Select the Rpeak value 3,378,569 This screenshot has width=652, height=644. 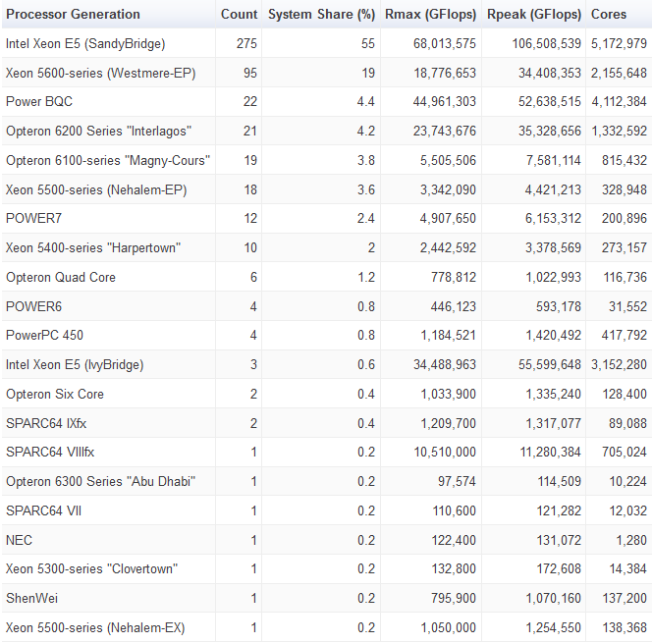pos(553,247)
